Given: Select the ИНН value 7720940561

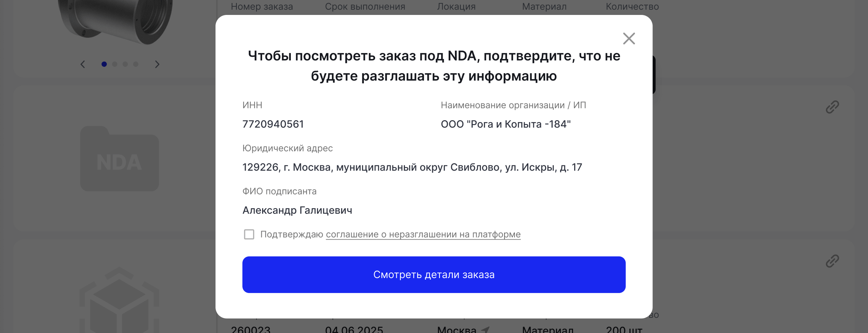Looking at the screenshot, I should click(x=273, y=124).
